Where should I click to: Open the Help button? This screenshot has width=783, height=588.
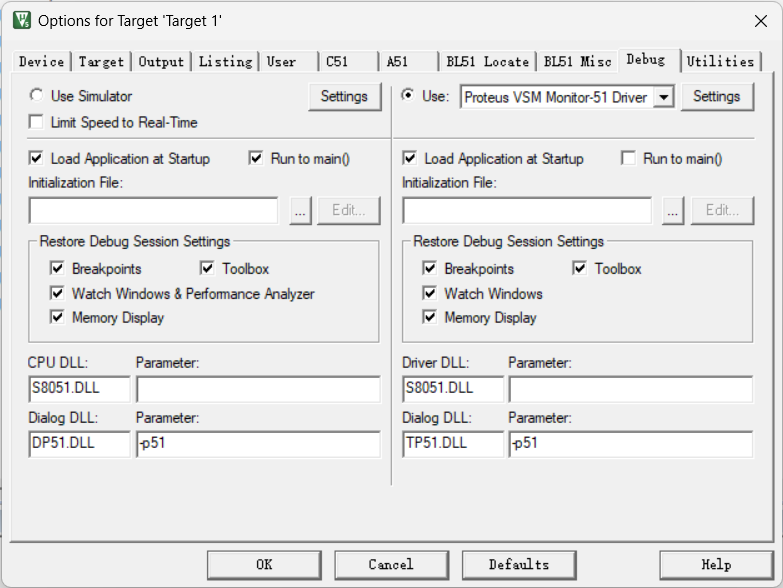pyautogui.click(x=717, y=565)
